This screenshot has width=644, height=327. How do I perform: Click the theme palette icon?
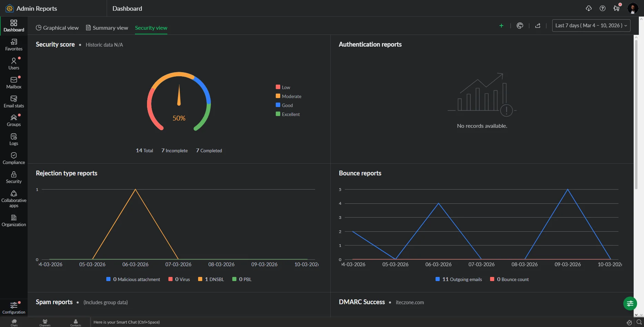(x=520, y=26)
